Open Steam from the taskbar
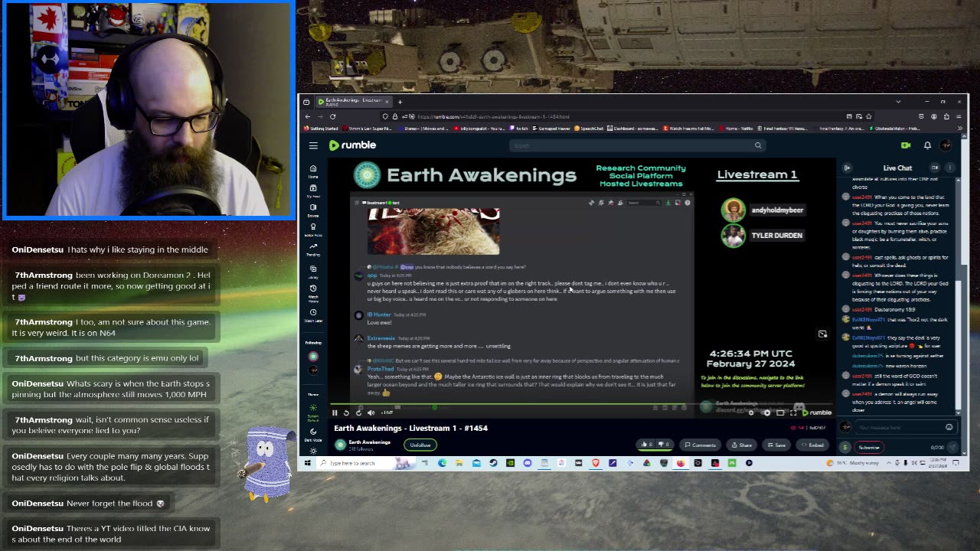Screen dimensions: 980x551 point(493,463)
